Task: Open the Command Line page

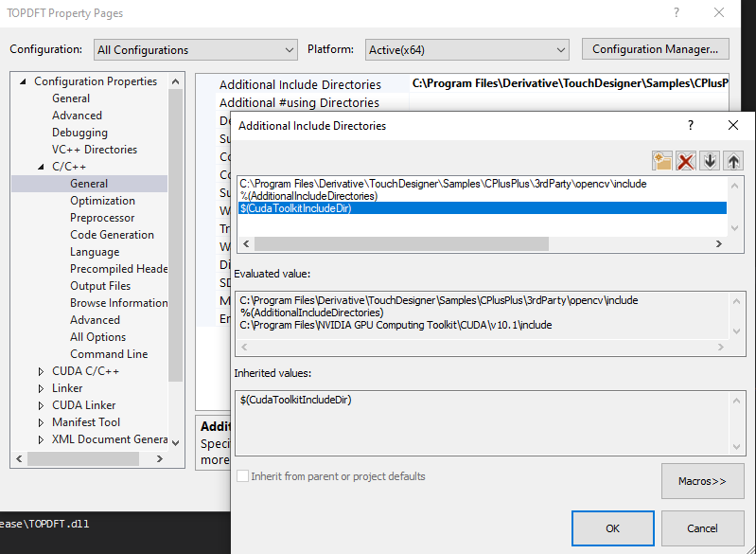Action: [x=109, y=354]
